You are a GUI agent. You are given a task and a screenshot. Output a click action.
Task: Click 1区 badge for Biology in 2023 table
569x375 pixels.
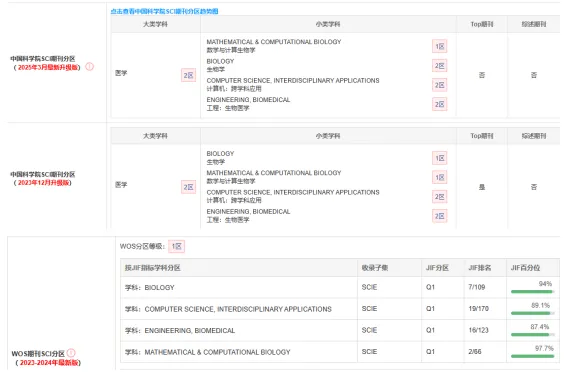click(439, 158)
